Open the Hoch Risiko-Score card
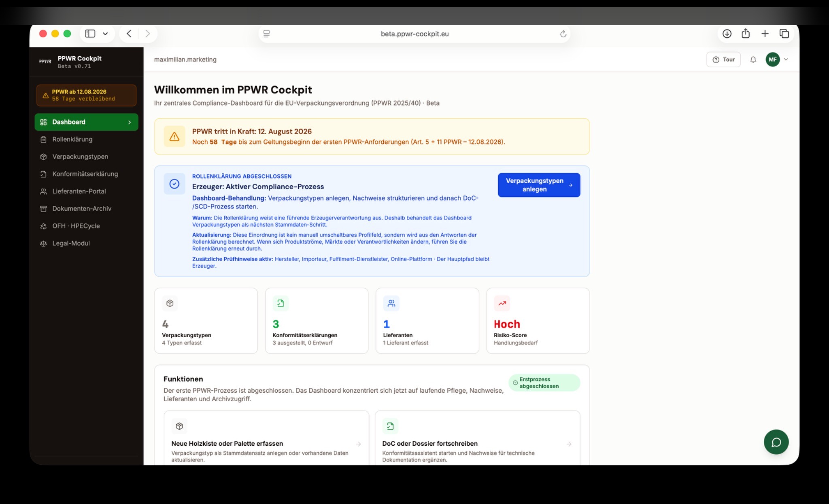The image size is (829, 504). [x=538, y=321]
